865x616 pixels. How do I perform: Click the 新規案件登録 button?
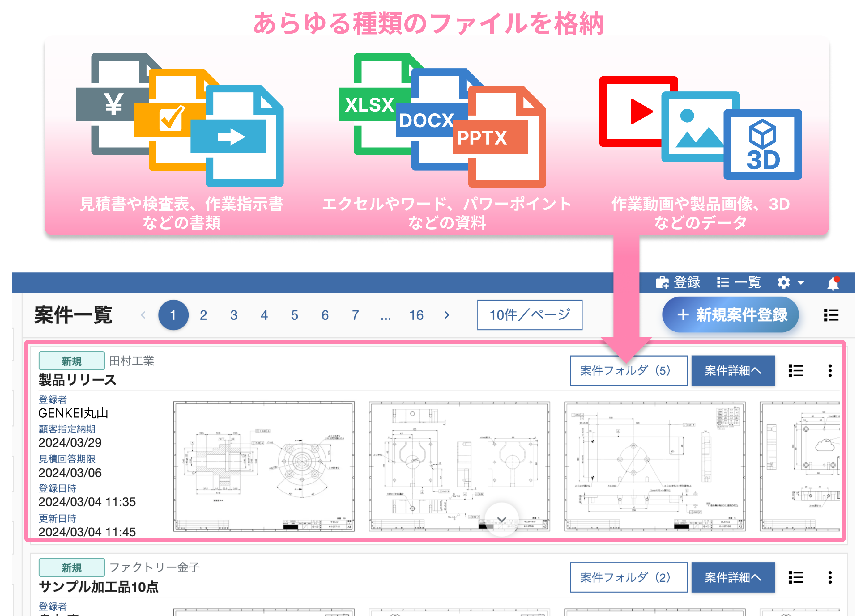730,315
